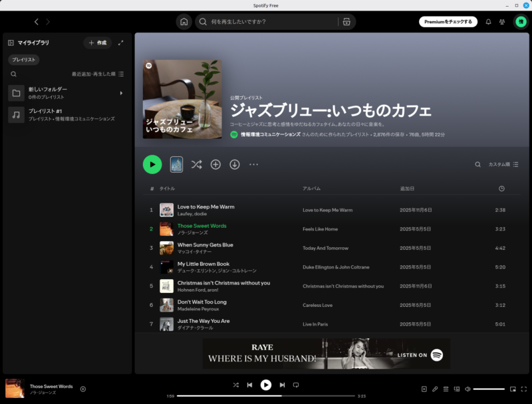Open the playlist's three-dot more options
The height and width of the screenshot is (404, 532).
point(253,164)
